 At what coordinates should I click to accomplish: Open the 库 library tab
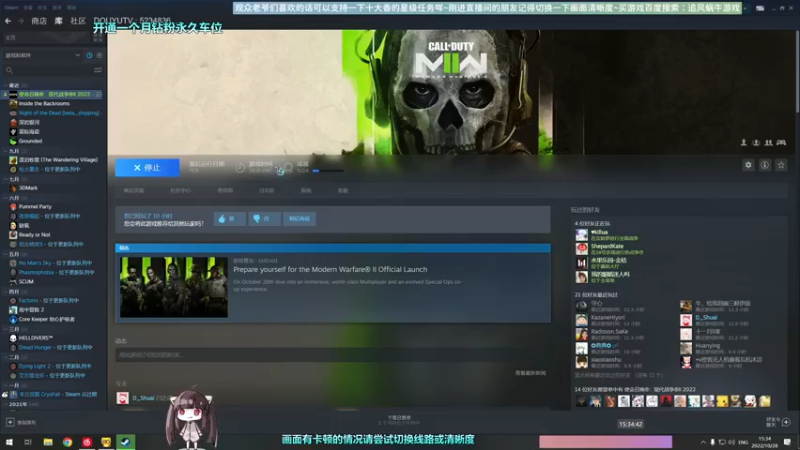(x=59, y=21)
